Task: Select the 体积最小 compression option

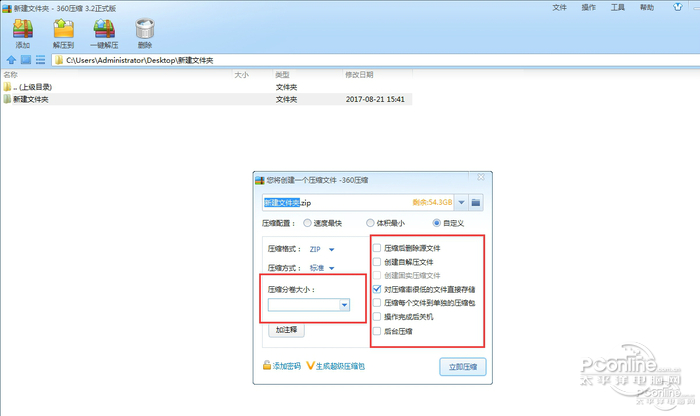Action: click(370, 223)
